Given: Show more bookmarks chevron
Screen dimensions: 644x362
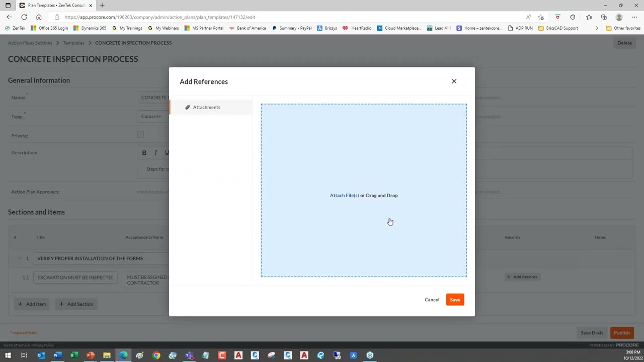Looking at the screenshot, I should click(x=597, y=28).
